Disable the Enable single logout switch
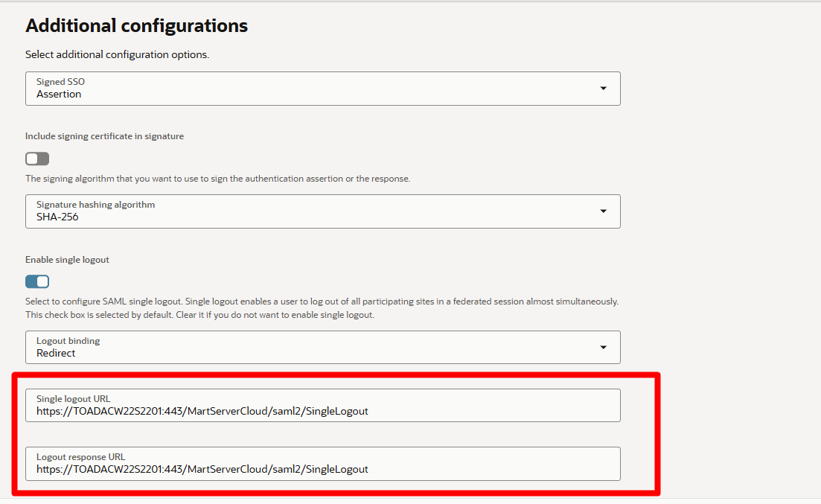 coord(37,281)
